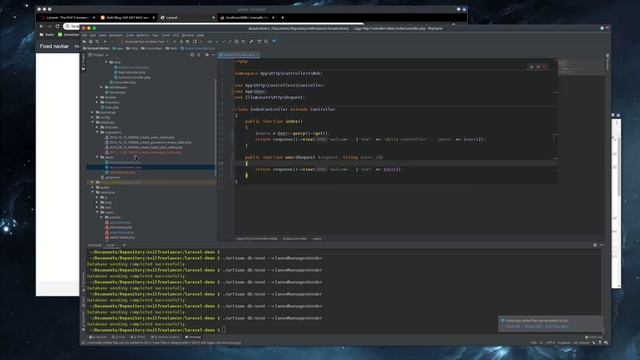Open the run configuration dropdown in toolbar
This screenshot has height=360, width=640.
[146, 41]
